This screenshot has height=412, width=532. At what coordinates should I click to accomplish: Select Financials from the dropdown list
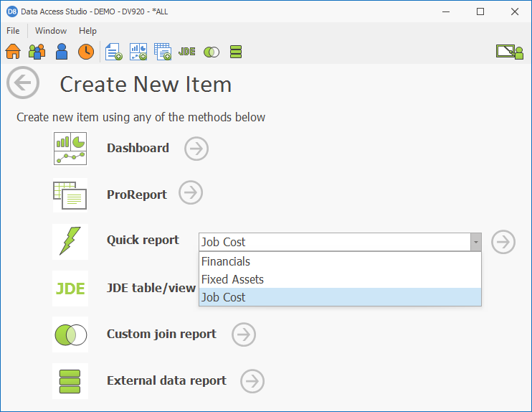coord(340,261)
